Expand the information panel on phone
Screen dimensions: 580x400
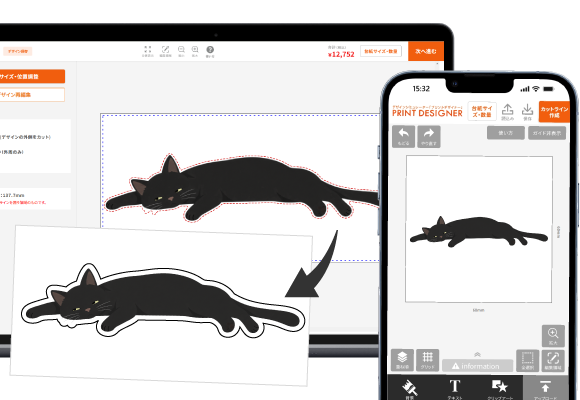(478, 363)
